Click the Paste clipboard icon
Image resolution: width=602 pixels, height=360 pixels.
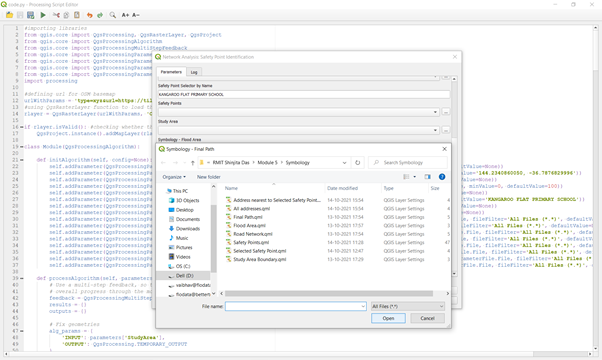coord(77,15)
